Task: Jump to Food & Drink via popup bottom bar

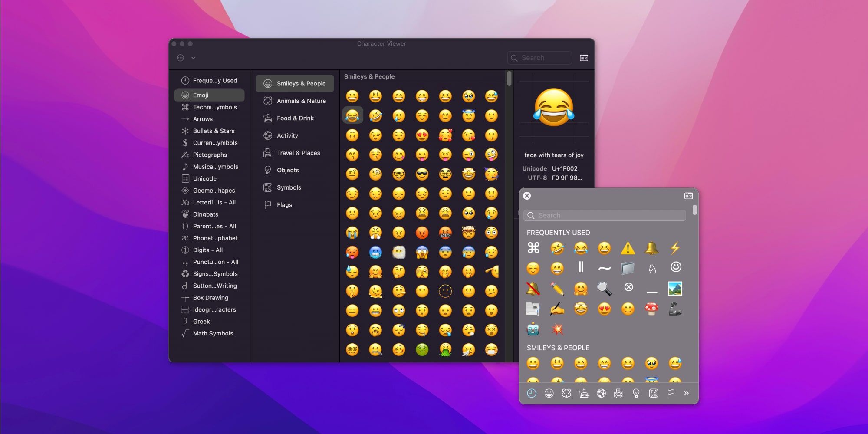Action: tap(584, 393)
